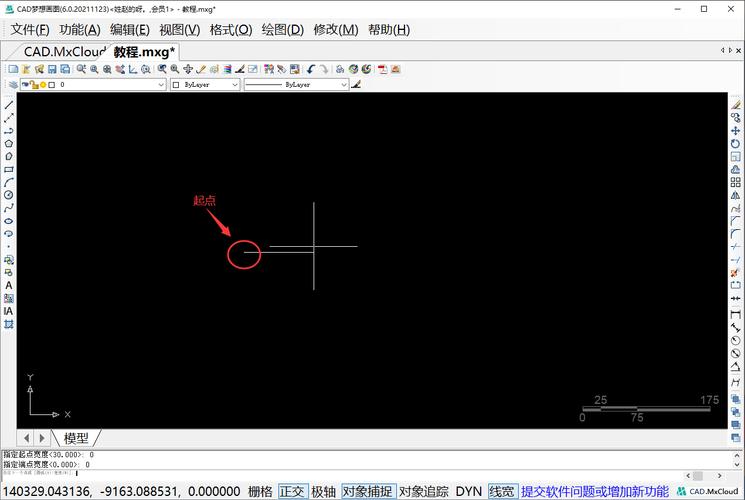Select the single-line Text tool (A)

(9, 285)
